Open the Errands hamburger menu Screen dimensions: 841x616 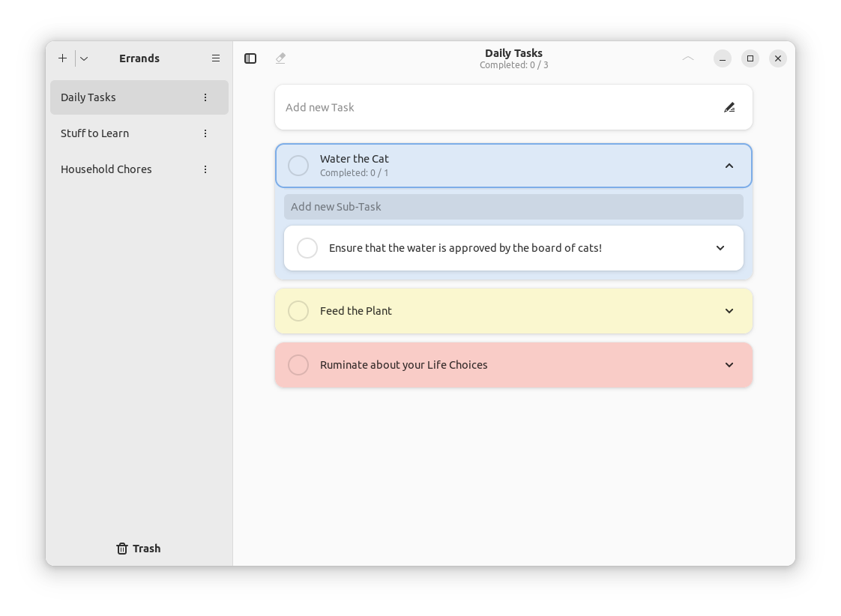(x=216, y=58)
